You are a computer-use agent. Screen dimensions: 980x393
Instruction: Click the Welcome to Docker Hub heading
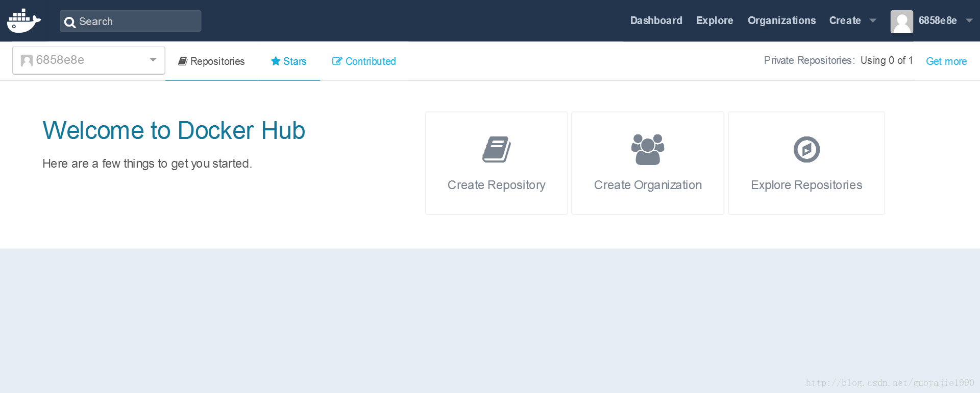click(x=174, y=130)
